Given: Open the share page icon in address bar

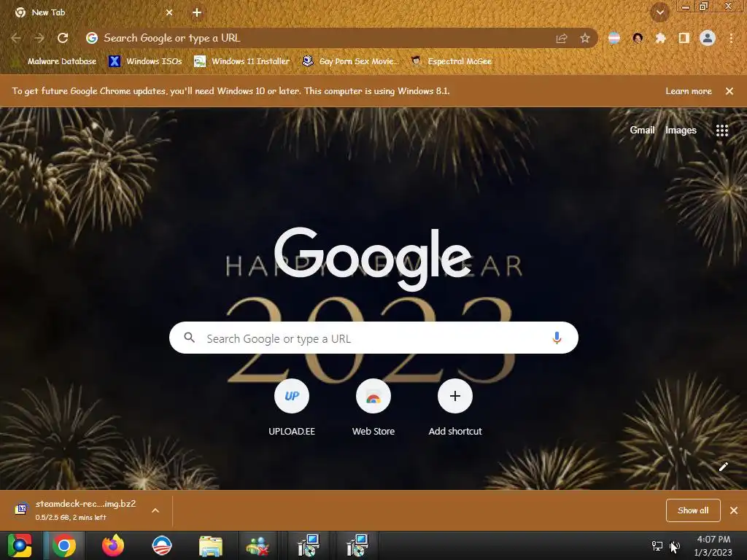Looking at the screenshot, I should [562, 38].
